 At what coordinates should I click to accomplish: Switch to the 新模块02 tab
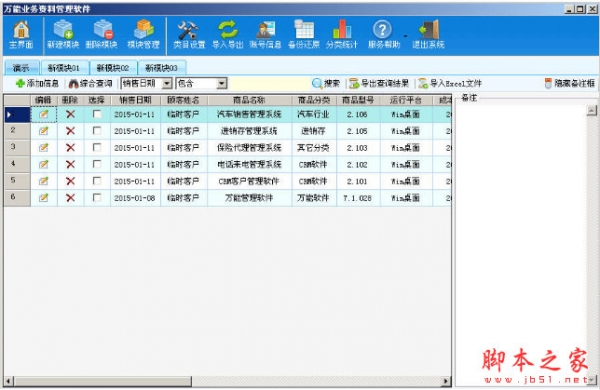[x=113, y=68]
